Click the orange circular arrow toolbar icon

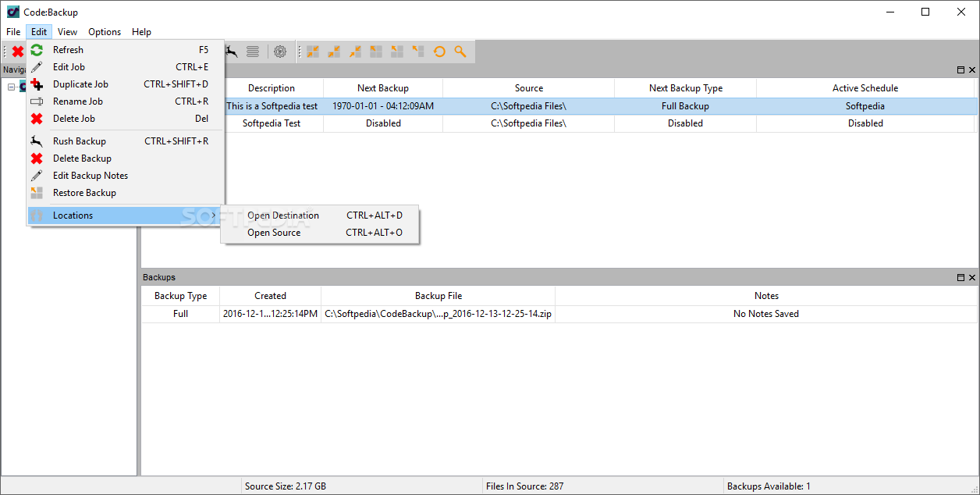(439, 52)
